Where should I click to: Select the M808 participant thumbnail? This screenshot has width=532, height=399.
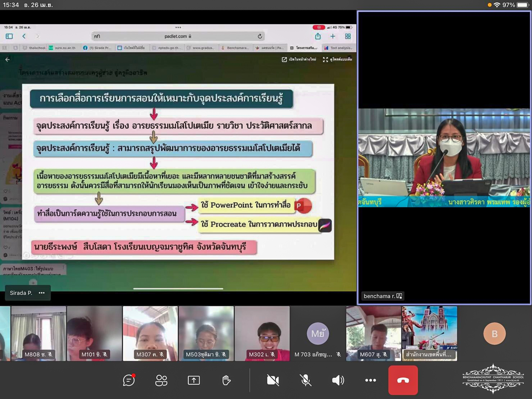pyautogui.click(x=39, y=333)
